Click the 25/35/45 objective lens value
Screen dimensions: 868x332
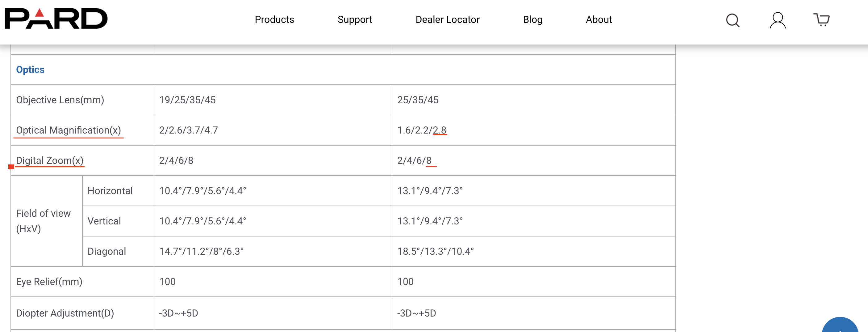418,100
